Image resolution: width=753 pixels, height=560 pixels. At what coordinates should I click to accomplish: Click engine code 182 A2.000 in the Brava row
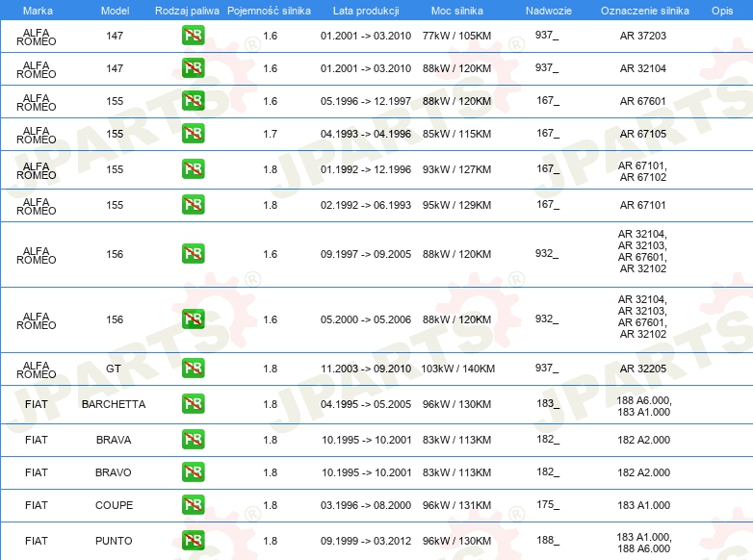point(643,440)
